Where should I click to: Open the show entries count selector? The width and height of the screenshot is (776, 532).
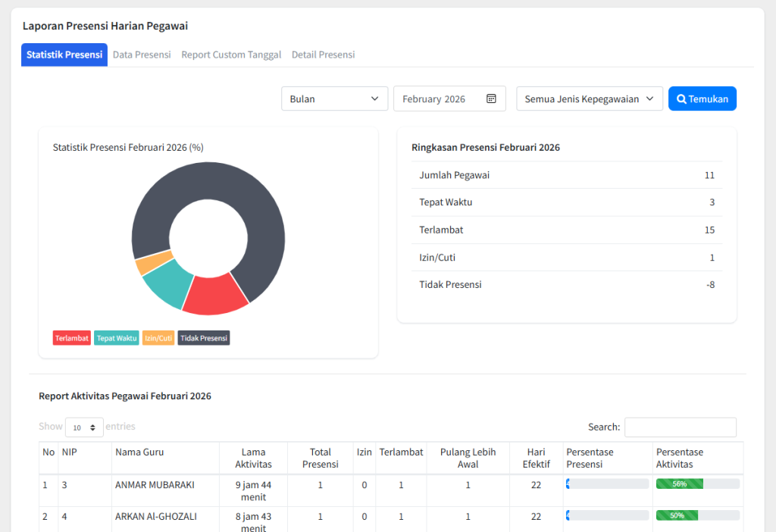[x=84, y=427]
